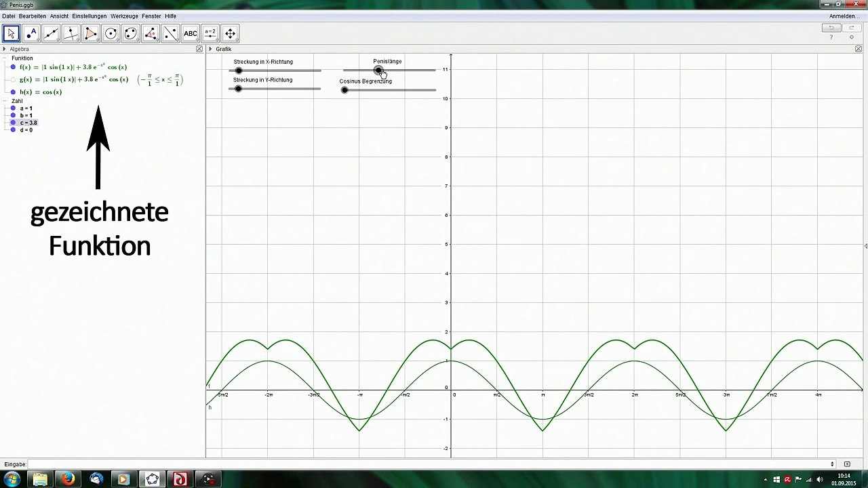Close the Algebra panel
This screenshot has width=868, height=488.
point(199,49)
